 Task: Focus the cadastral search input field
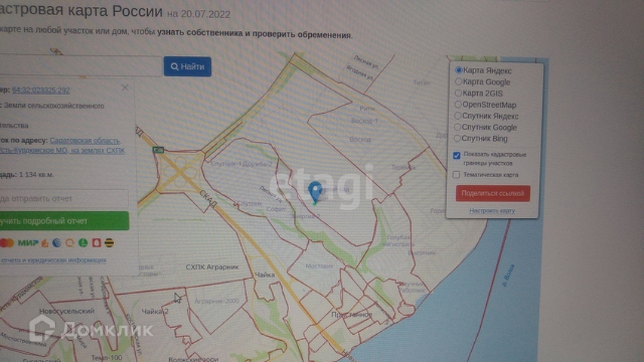click(80, 66)
